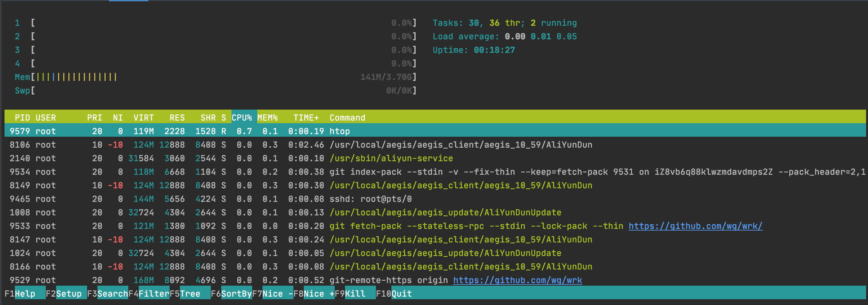
Task: Sort by RES column header
Action: 177,118
